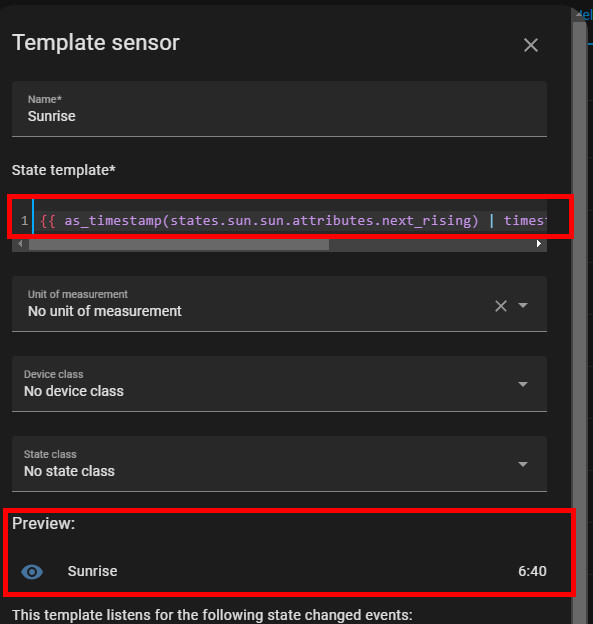
Task: Click the eye icon beside Sunrise preview
Action: [32, 572]
